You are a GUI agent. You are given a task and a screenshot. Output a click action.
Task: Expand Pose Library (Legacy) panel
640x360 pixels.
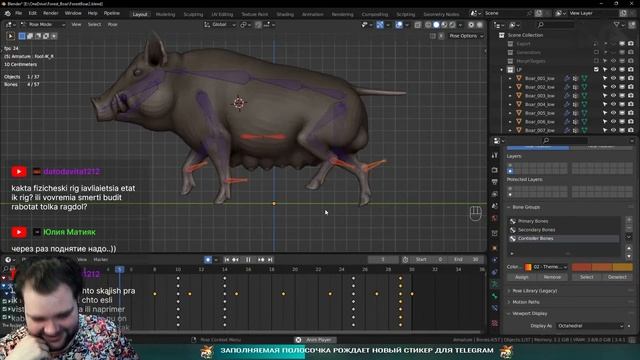tap(535, 291)
